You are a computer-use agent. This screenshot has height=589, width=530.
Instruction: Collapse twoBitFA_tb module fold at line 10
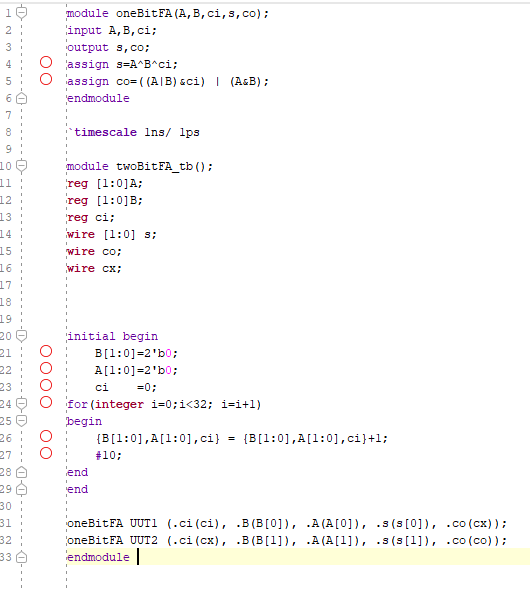(x=22, y=166)
